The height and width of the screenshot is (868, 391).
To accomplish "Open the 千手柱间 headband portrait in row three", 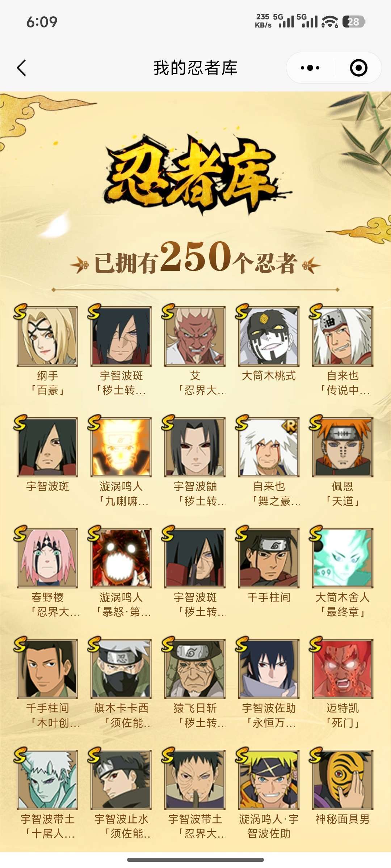I will pyautogui.click(x=269, y=558).
